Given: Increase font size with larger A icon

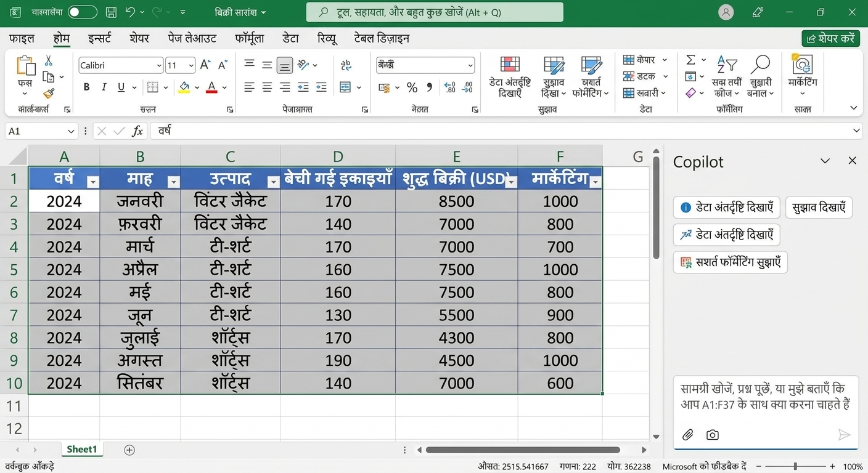Looking at the screenshot, I should [205, 65].
